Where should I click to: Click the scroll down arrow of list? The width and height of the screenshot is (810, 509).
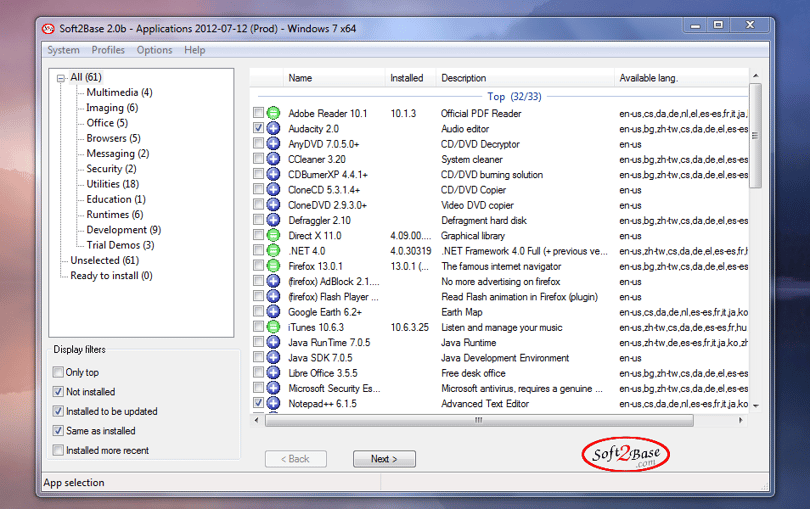pyautogui.click(x=756, y=406)
